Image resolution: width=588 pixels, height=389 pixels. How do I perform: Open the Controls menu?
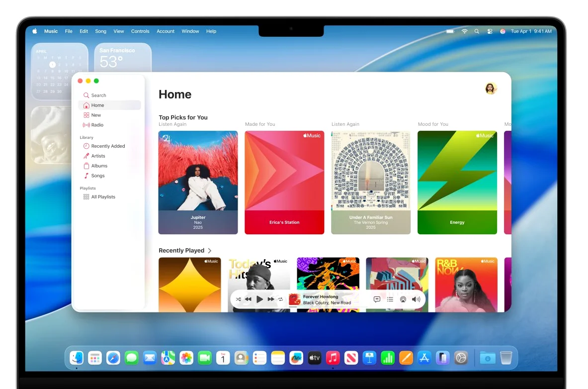140,31
